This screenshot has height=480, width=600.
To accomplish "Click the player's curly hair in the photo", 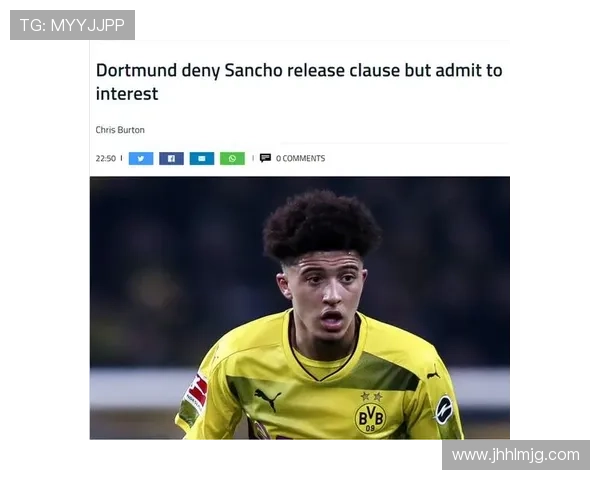I will [321, 226].
